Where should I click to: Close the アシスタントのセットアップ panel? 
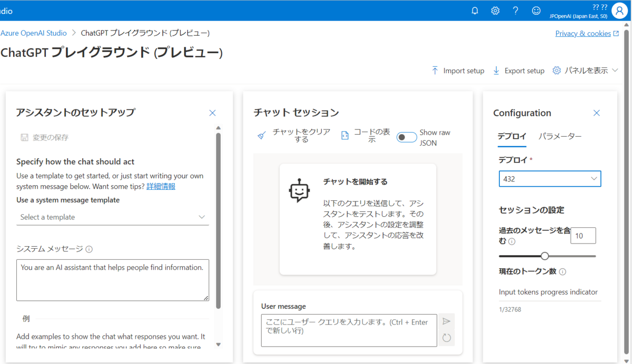(213, 113)
